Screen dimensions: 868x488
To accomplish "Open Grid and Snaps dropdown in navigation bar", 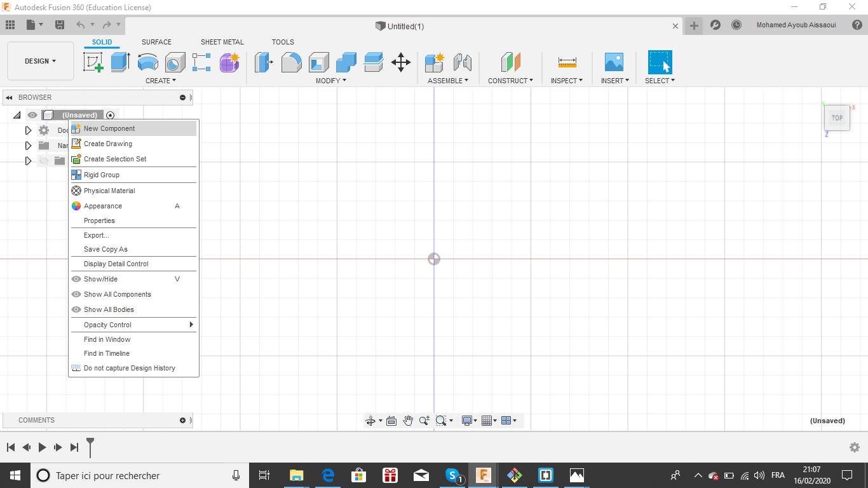I will pyautogui.click(x=489, y=421).
